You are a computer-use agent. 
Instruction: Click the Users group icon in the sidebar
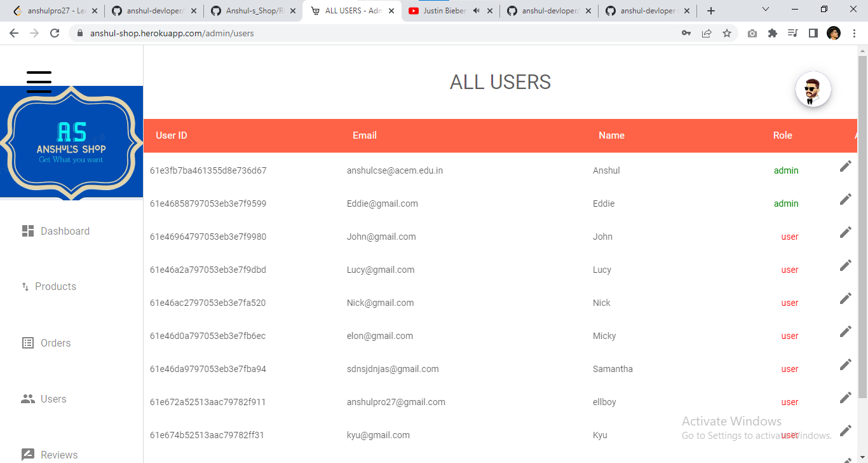point(27,399)
